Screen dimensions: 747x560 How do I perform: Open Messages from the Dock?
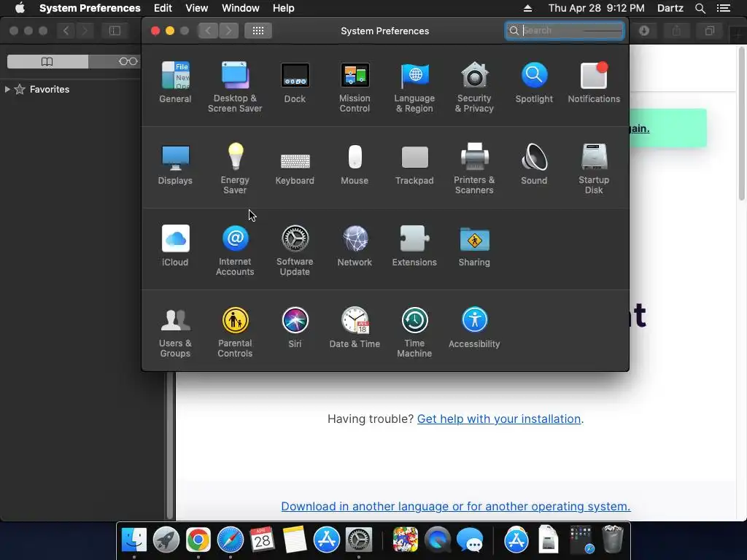(x=470, y=540)
